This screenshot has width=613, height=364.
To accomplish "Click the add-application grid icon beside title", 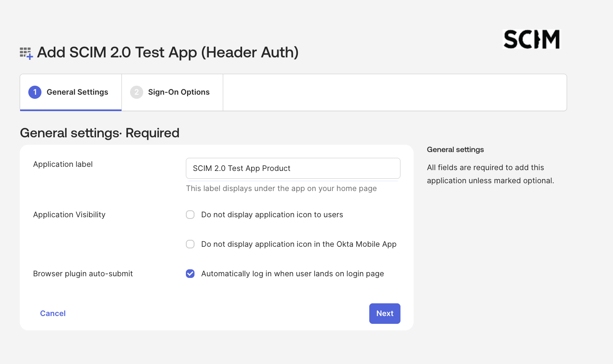I will point(26,53).
